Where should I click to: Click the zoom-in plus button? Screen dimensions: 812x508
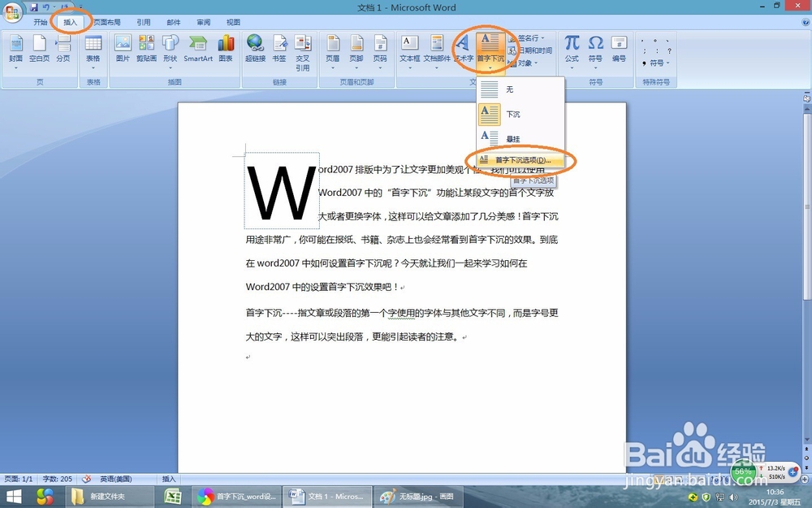804,479
